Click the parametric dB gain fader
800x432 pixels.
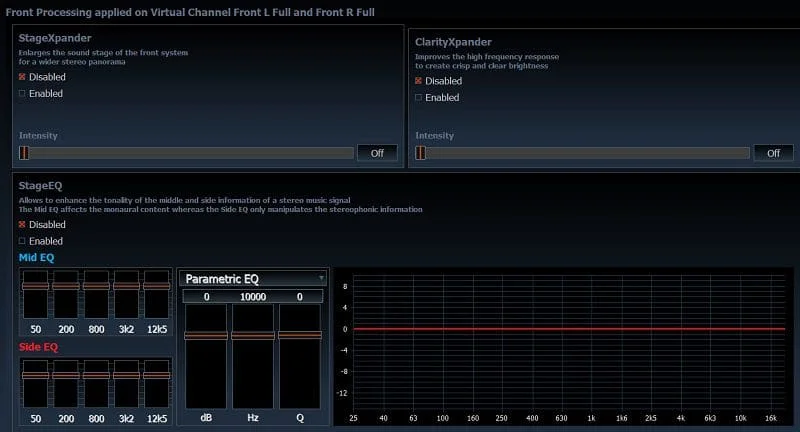tap(206, 335)
